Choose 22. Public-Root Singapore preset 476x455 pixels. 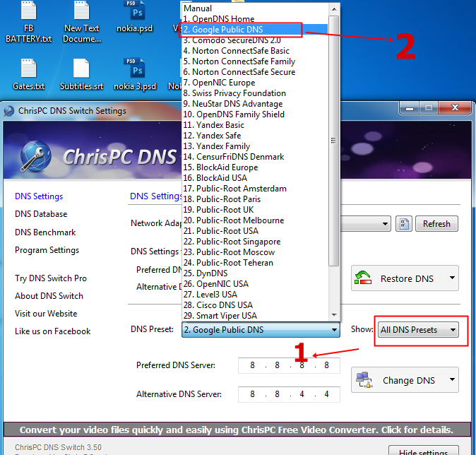(x=255, y=242)
